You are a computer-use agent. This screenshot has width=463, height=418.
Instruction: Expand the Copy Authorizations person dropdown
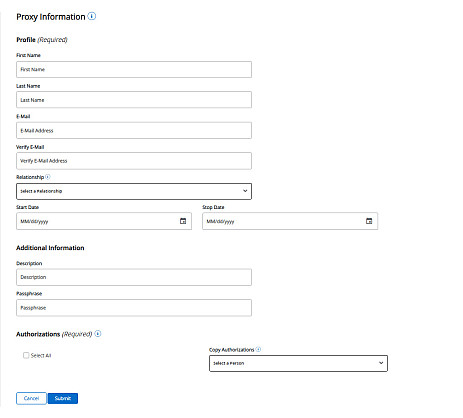coord(298,363)
